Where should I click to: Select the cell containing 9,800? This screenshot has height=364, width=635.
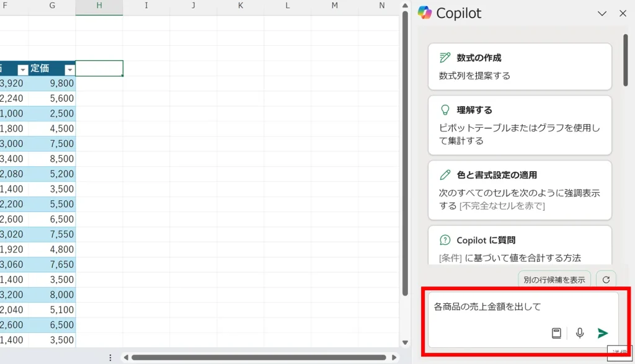52,84
